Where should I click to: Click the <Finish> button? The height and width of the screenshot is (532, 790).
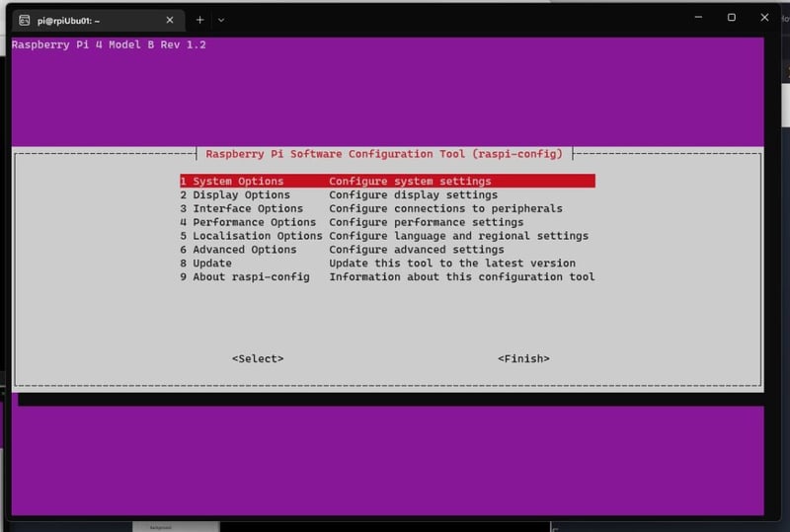pyautogui.click(x=523, y=358)
